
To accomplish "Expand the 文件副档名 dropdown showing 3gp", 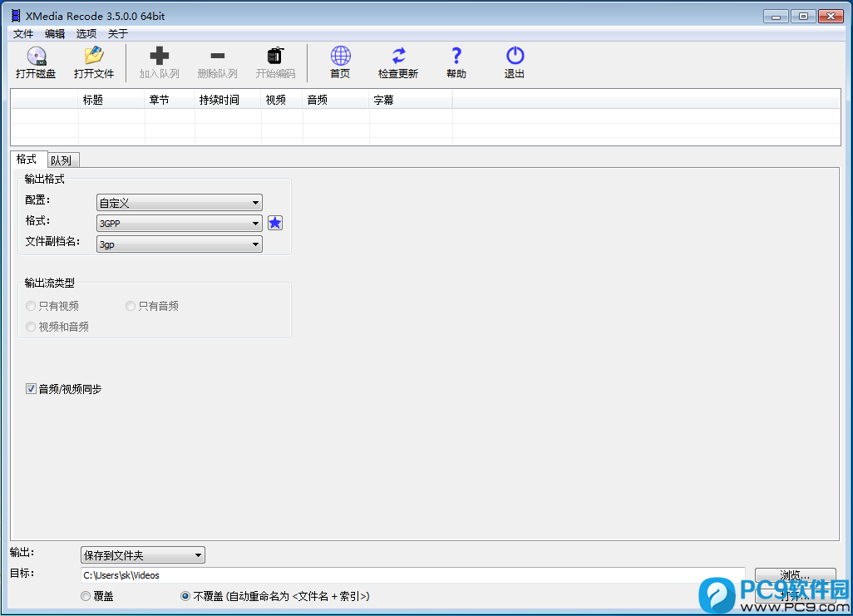I will click(x=180, y=244).
